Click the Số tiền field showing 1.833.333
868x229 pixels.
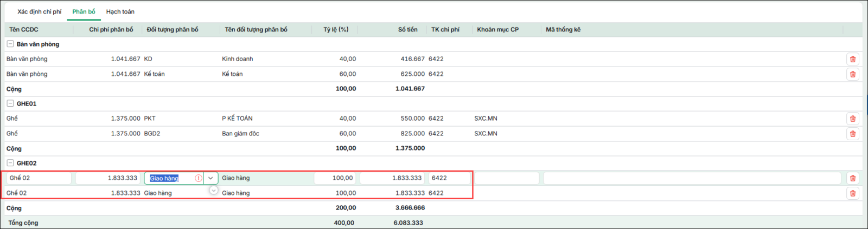[393, 178]
